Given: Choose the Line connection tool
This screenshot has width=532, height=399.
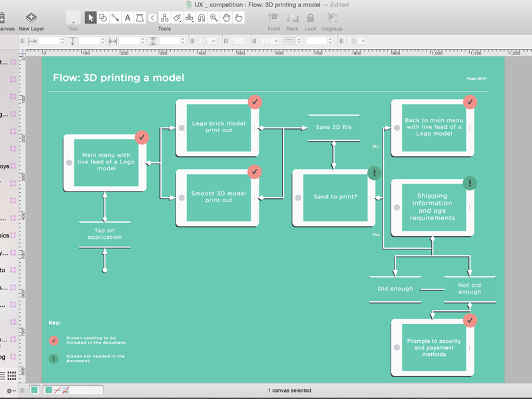Looking at the screenshot, I should click(x=115, y=18).
